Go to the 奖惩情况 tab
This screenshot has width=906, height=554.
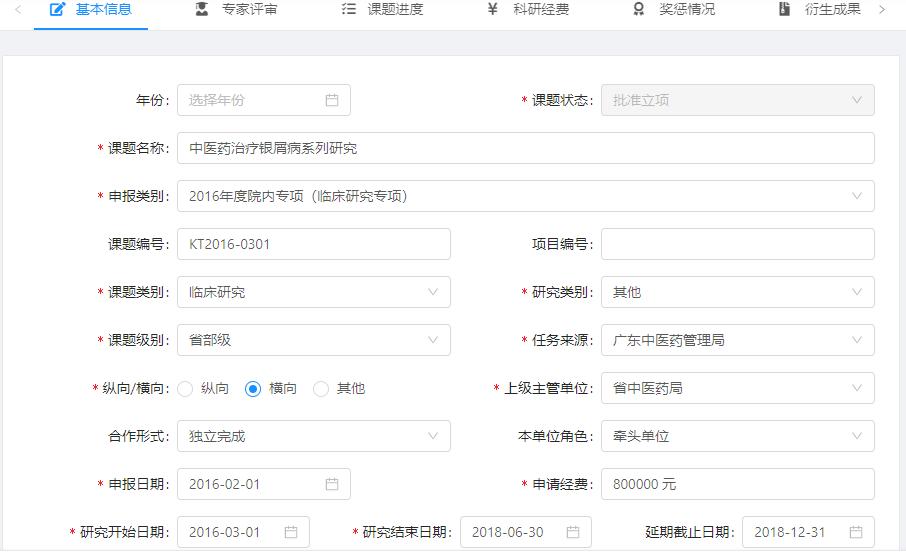(674, 10)
